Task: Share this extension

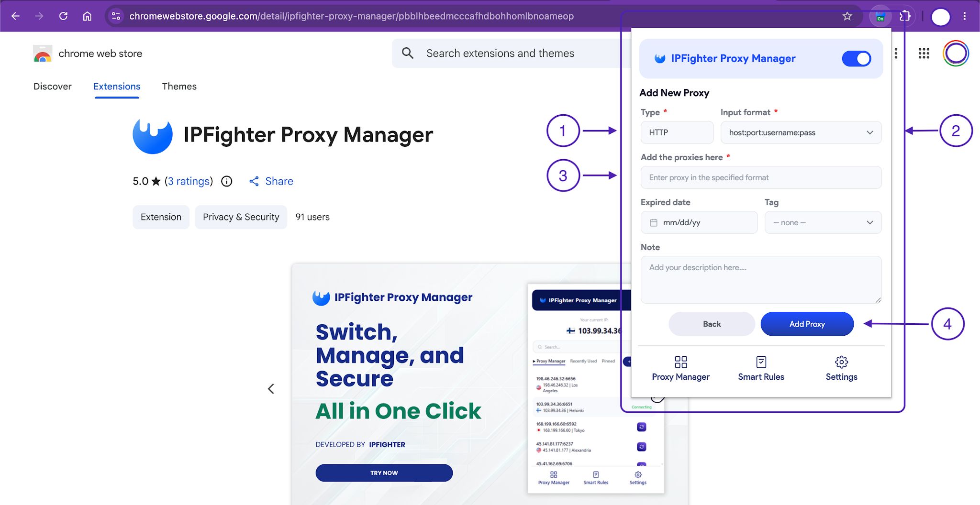Action: tap(271, 181)
